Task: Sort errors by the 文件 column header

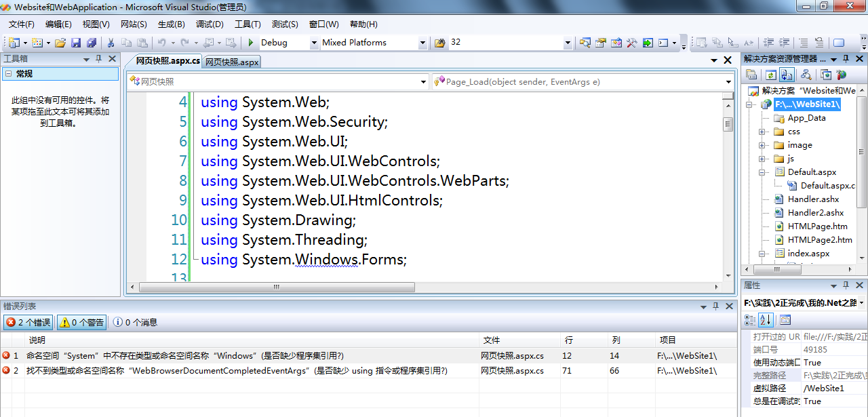Action: tap(520, 340)
